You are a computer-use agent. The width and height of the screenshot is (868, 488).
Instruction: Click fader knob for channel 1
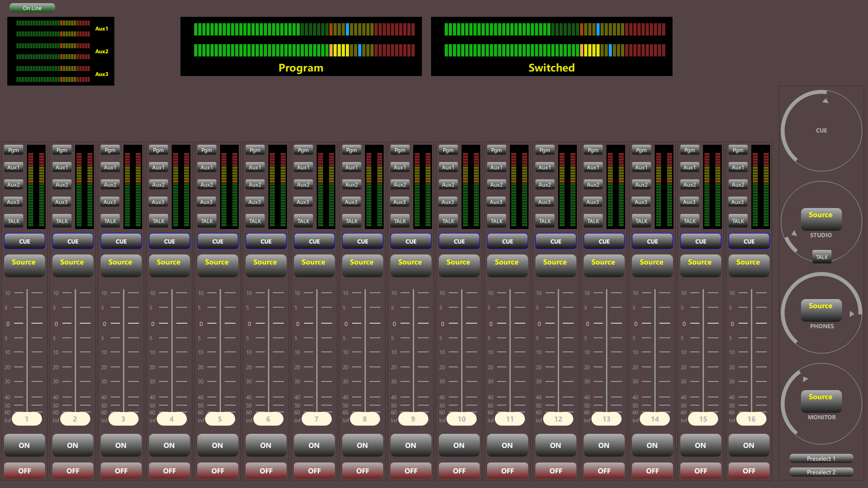[27, 419]
